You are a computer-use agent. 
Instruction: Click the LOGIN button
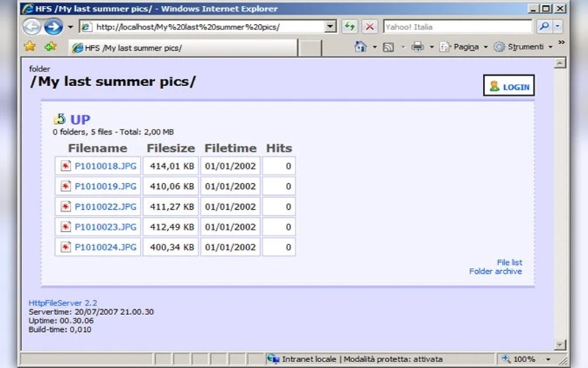coord(509,85)
